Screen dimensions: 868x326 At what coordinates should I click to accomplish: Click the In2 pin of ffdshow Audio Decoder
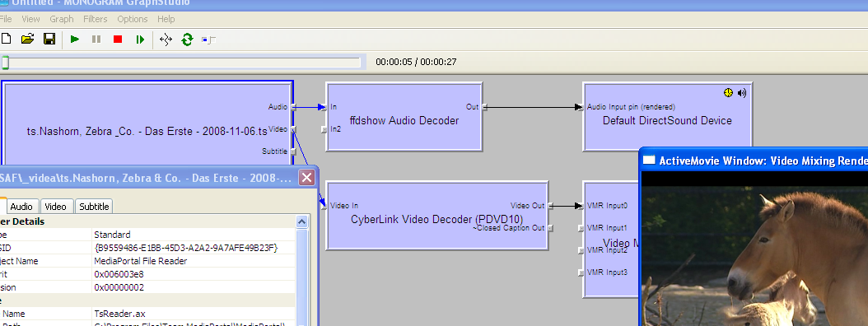tap(324, 129)
